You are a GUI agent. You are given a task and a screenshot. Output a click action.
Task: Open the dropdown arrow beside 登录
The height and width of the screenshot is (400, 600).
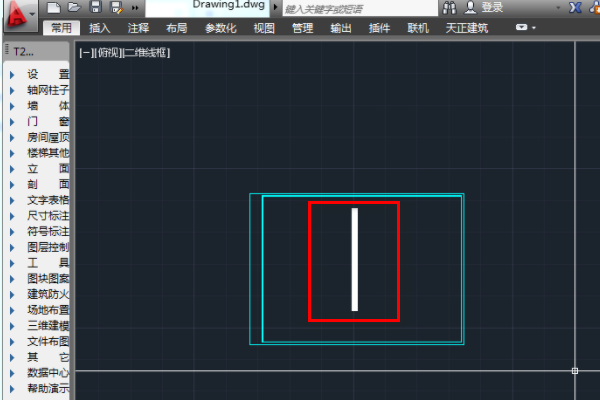pyautogui.click(x=558, y=8)
